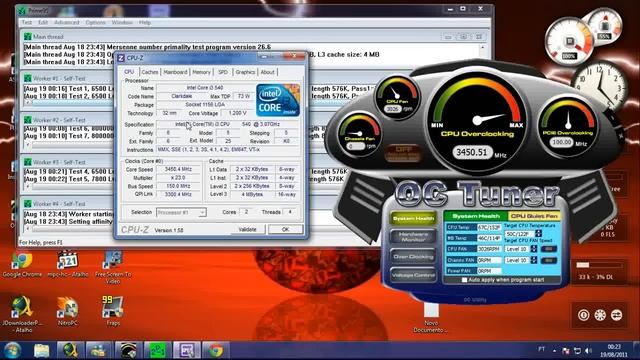This screenshot has height=360, width=640.
Task: Open the About tab in CPU-Z
Action: (x=267, y=72)
